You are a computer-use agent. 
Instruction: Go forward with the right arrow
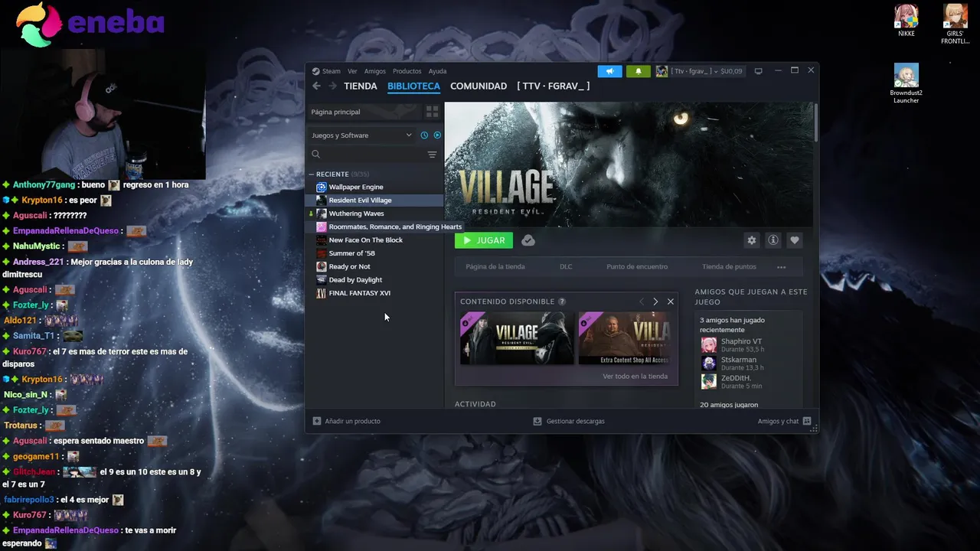pos(332,86)
